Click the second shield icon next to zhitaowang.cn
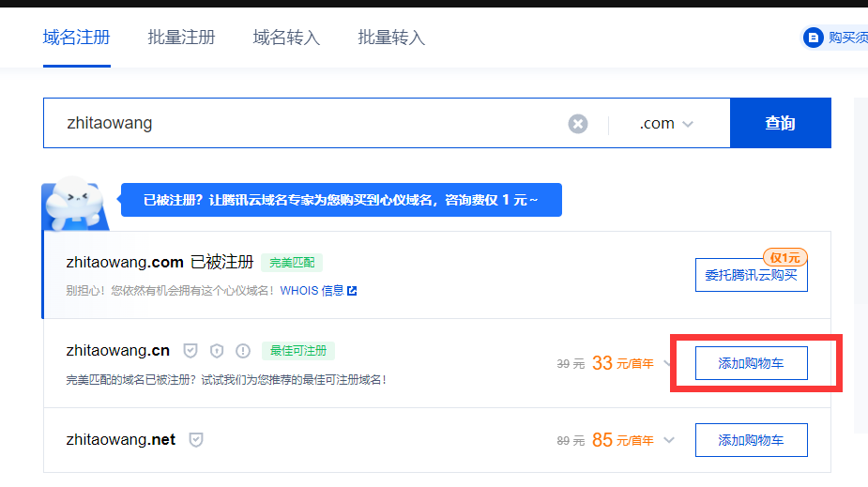This screenshot has height=487, width=868. [217, 350]
